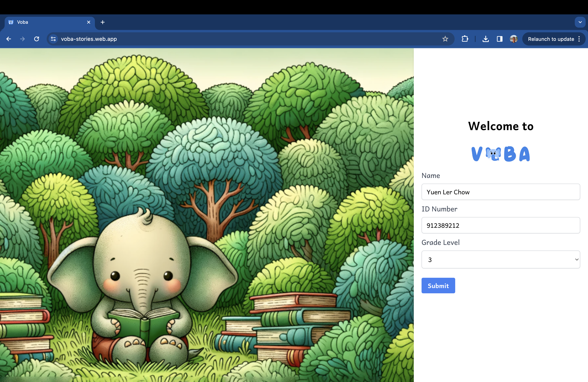This screenshot has height=382, width=588.
Task: Click the forward navigation arrow
Action: pyautogui.click(x=23, y=39)
